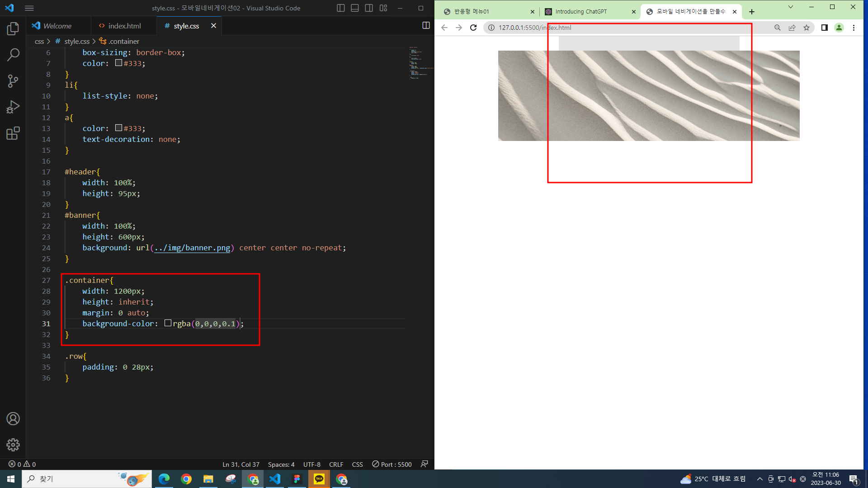Open the Accounts icon in activity bar
Viewport: 868px width, 488px height.
point(13,419)
